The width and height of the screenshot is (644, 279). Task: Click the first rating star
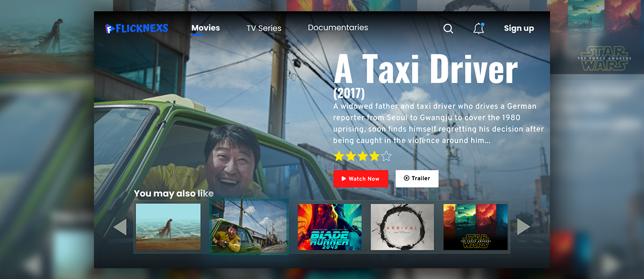pyautogui.click(x=339, y=157)
